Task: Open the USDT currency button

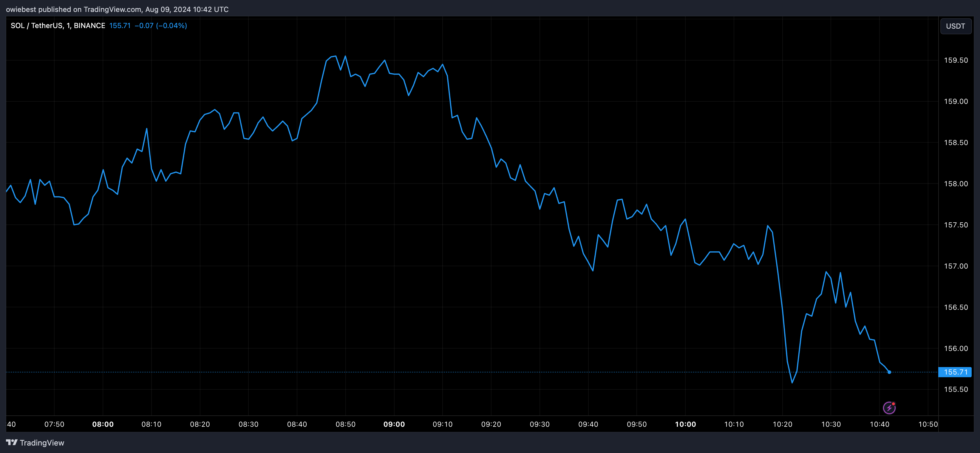Action: pyautogui.click(x=956, y=26)
